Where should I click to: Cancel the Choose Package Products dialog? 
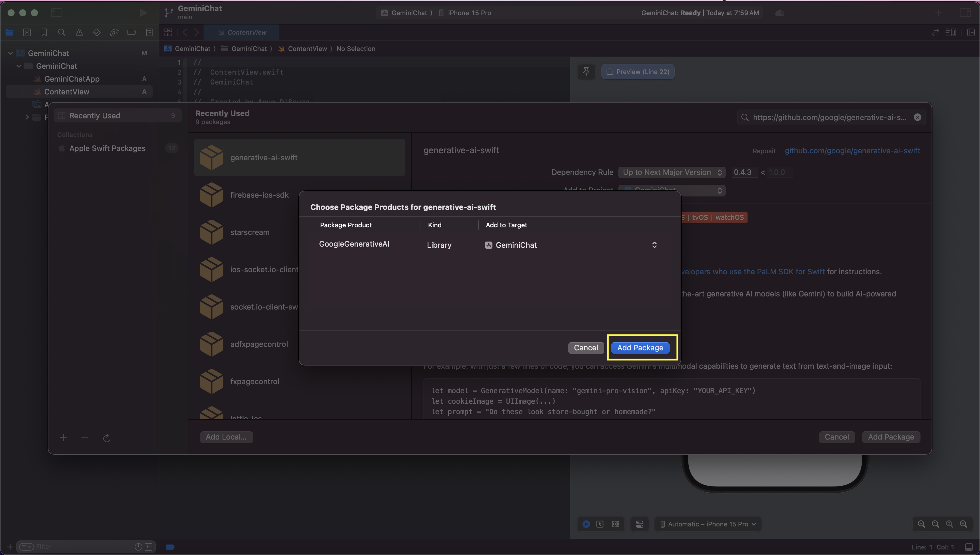586,347
